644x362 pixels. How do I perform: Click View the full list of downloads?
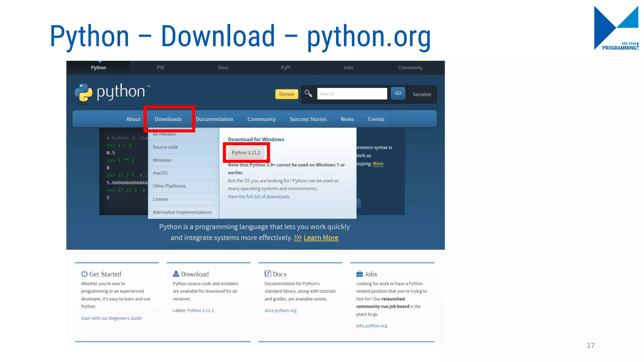[x=259, y=197]
